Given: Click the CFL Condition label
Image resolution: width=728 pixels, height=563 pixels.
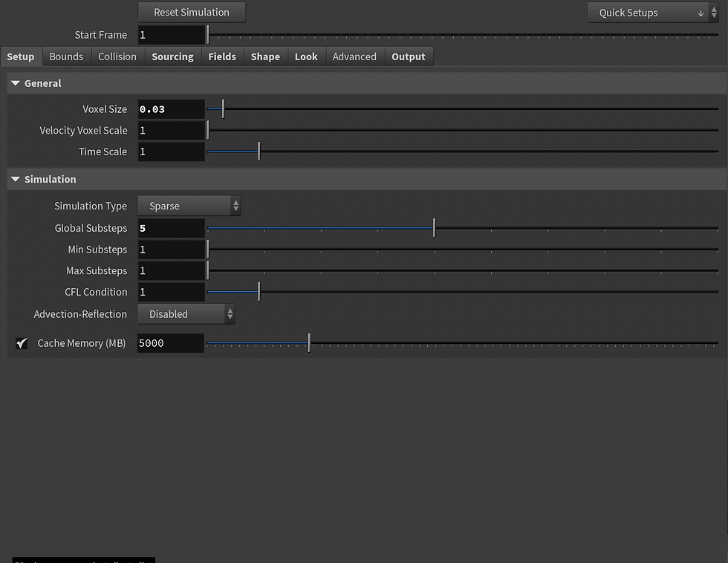Looking at the screenshot, I should [x=96, y=292].
